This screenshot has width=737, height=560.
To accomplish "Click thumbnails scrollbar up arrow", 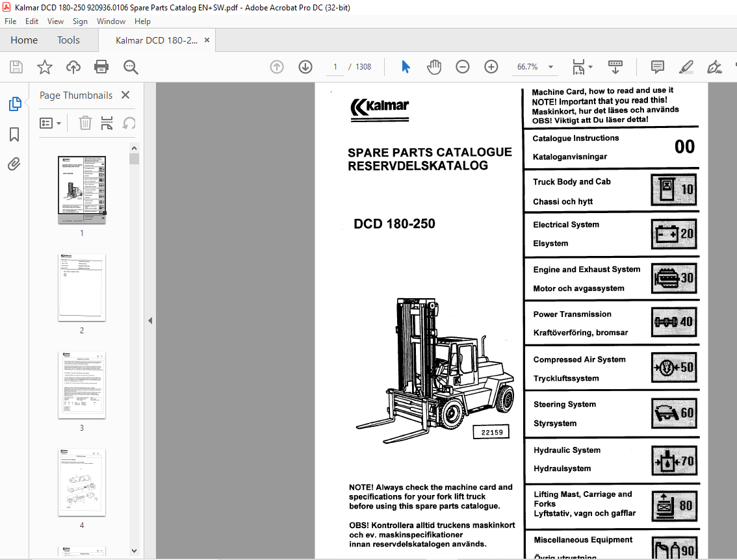I will pos(134,148).
